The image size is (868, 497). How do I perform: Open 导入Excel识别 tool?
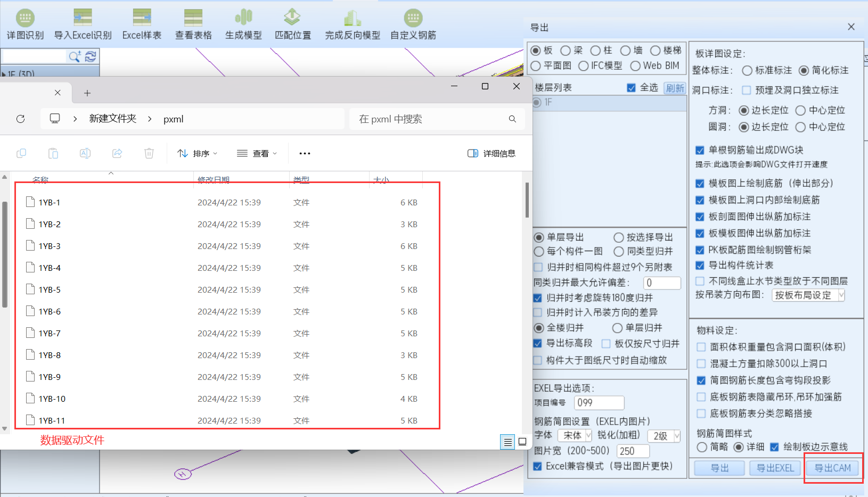click(83, 19)
